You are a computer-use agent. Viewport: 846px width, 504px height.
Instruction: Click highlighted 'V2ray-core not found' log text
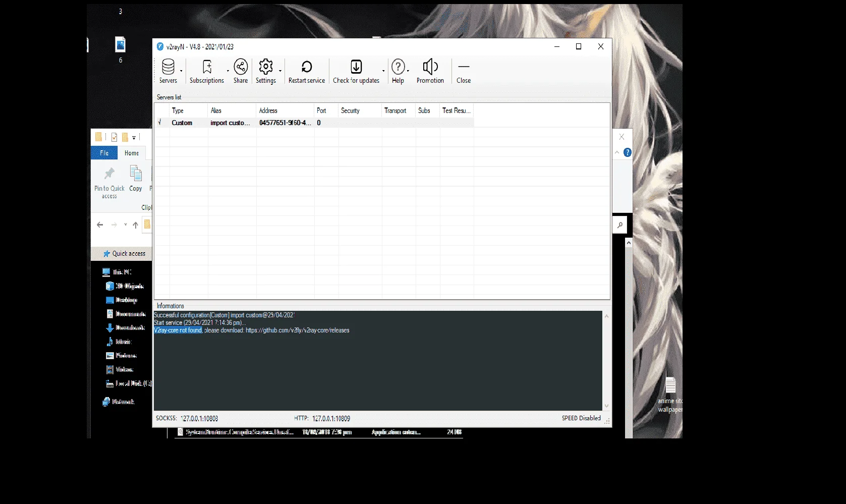(178, 330)
